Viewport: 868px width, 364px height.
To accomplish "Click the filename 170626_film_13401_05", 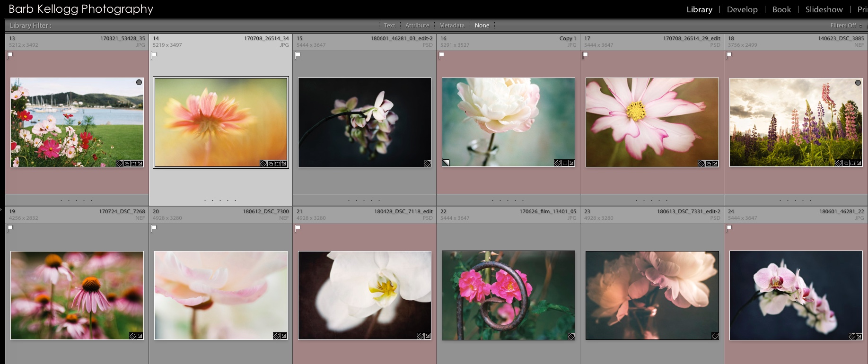I will tap(548, 212).
